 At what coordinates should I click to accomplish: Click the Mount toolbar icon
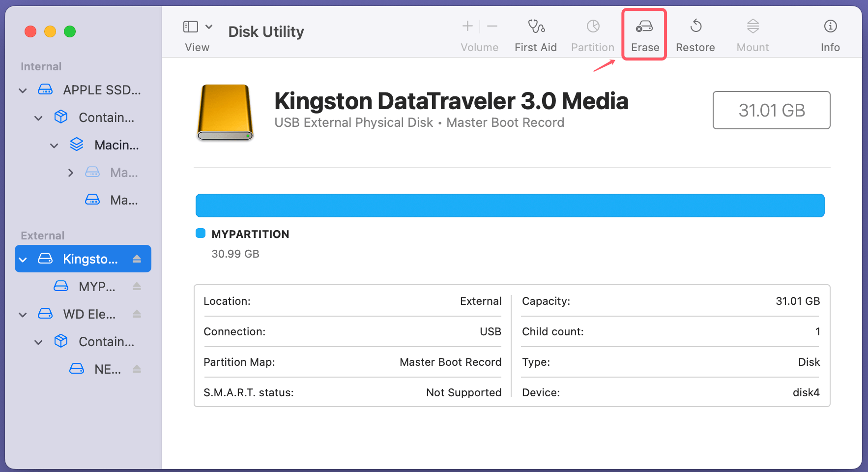pyautogui.click(x=752, y=33)
